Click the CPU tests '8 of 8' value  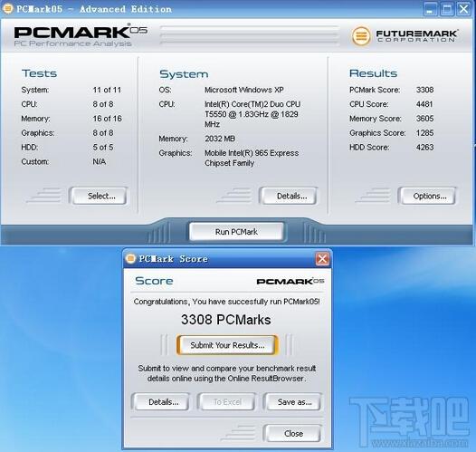point(103,104)
